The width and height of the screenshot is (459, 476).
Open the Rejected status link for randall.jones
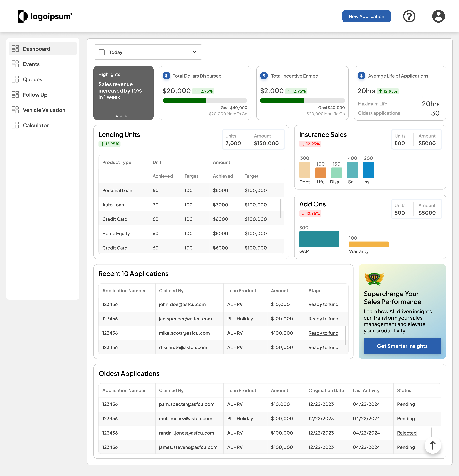pyautogui.click(x=407, y=433)
